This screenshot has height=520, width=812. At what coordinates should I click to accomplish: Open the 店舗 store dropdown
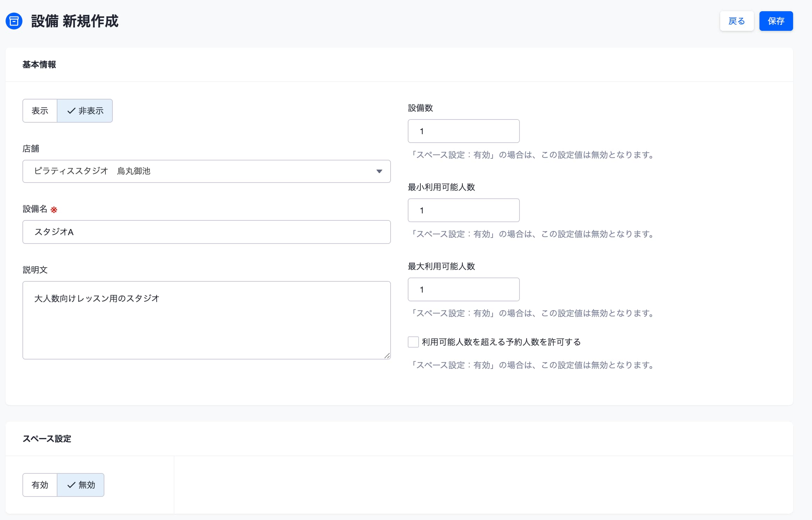[x=207, y=171]
